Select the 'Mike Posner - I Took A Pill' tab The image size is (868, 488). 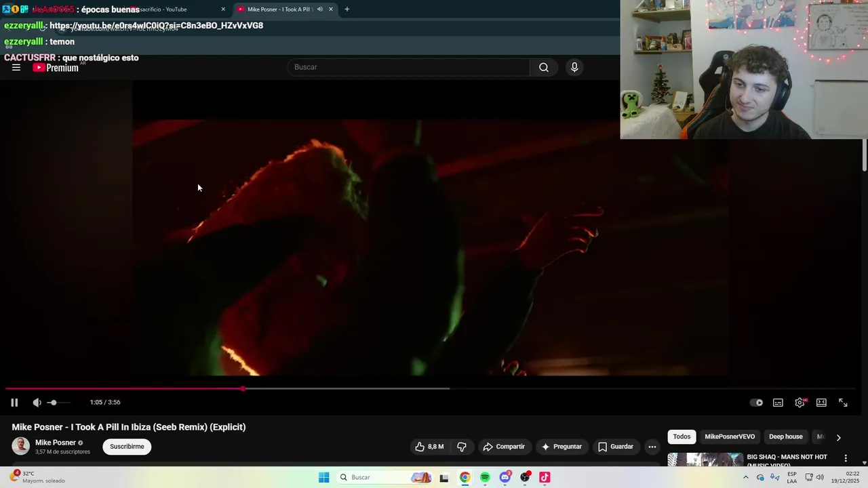point(279,9)
